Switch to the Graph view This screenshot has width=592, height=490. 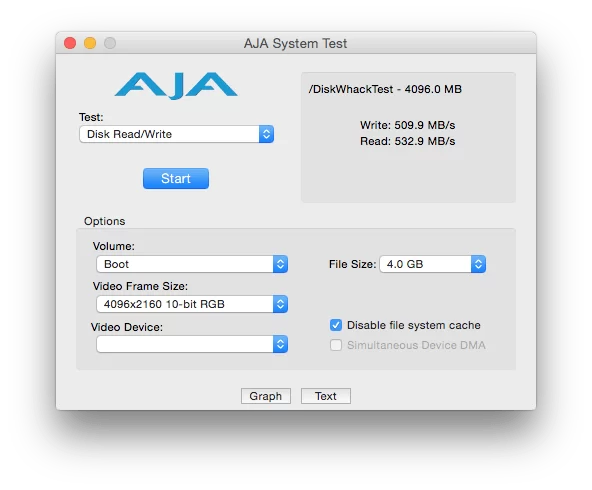[x=266, y=396]
